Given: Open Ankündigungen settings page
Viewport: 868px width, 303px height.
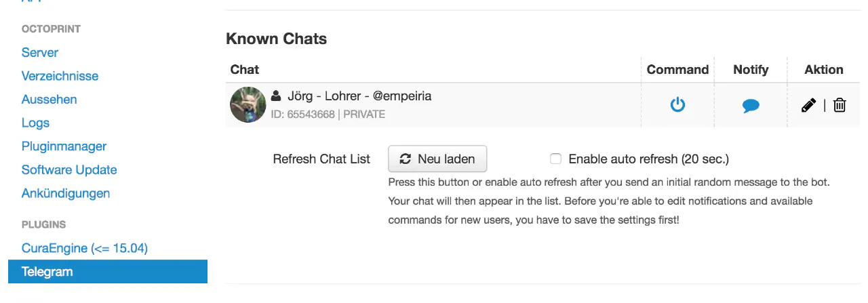Looking at the screenshot, I should click(x=66, y=193).
